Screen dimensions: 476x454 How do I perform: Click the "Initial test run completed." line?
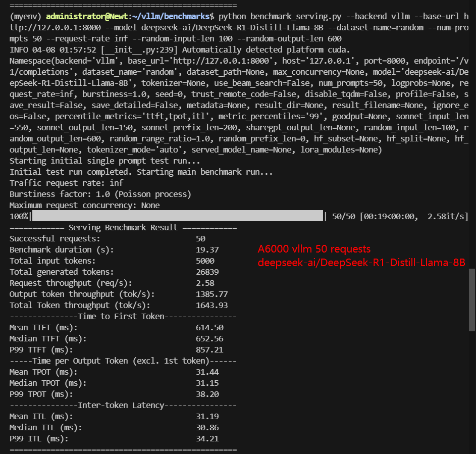pyautogui.click(x=71, y=172)
